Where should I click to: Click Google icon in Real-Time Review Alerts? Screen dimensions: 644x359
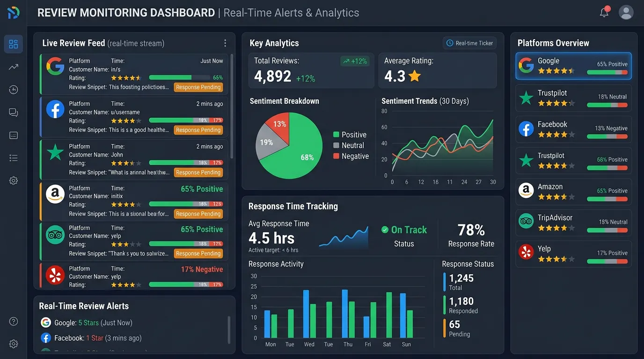point(46,323)
